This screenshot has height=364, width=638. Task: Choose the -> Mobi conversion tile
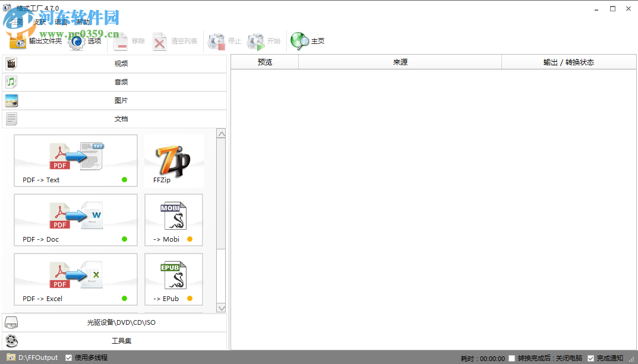[173, 220]
